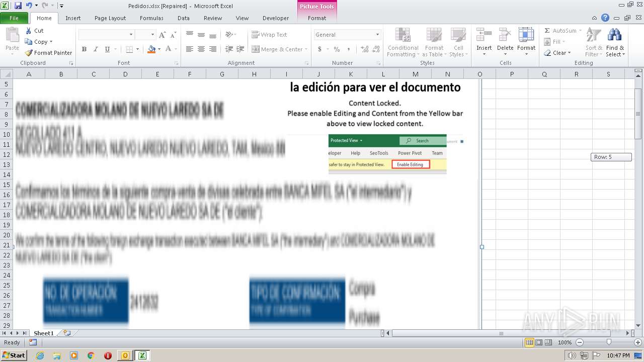Toggle Bold formatting
This screenshot has width=644, height=362.
click(x=84, y=49)
